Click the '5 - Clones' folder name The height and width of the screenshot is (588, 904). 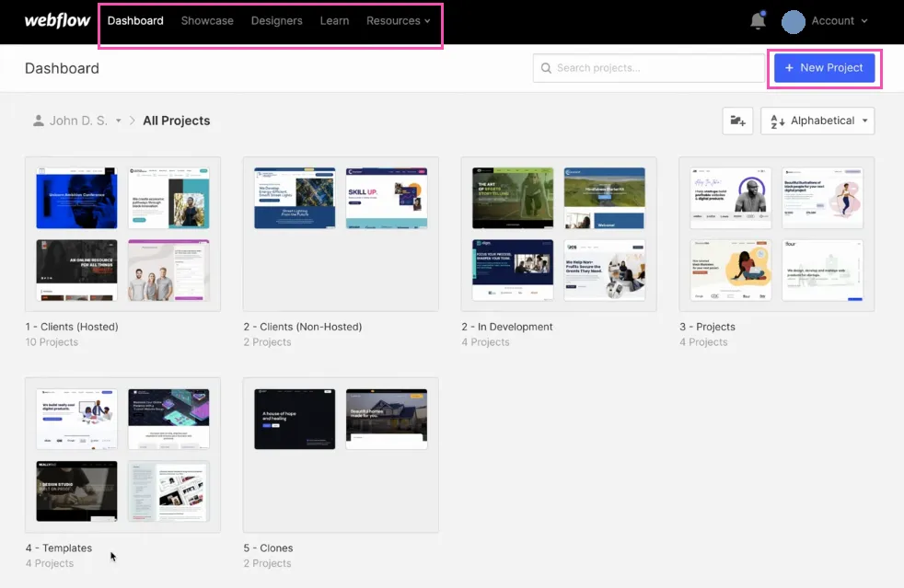coord(268,548)
